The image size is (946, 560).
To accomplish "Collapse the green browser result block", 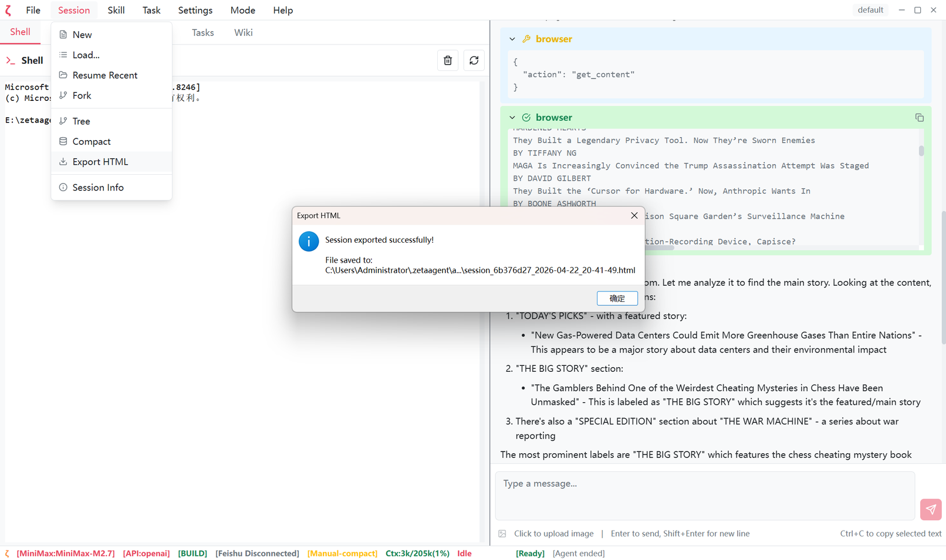I will 512,118.
